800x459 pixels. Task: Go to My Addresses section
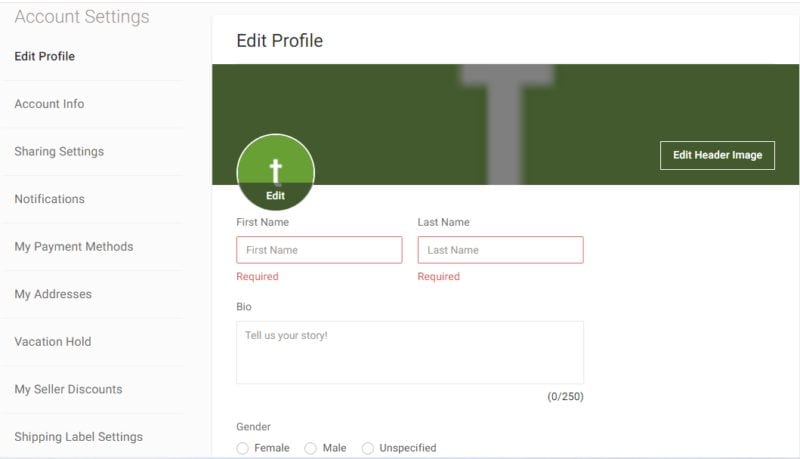[x=53, y=294]
